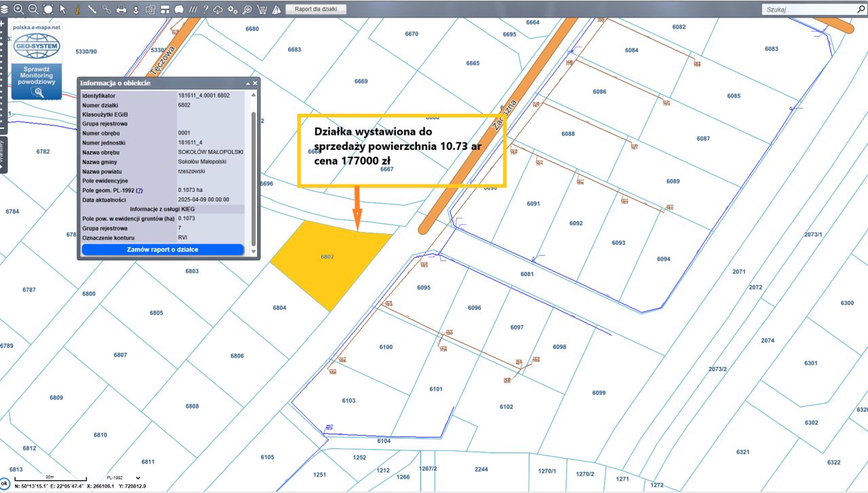
Task: Click parcel label 6803 on map
Action: [x=192, y=271]
